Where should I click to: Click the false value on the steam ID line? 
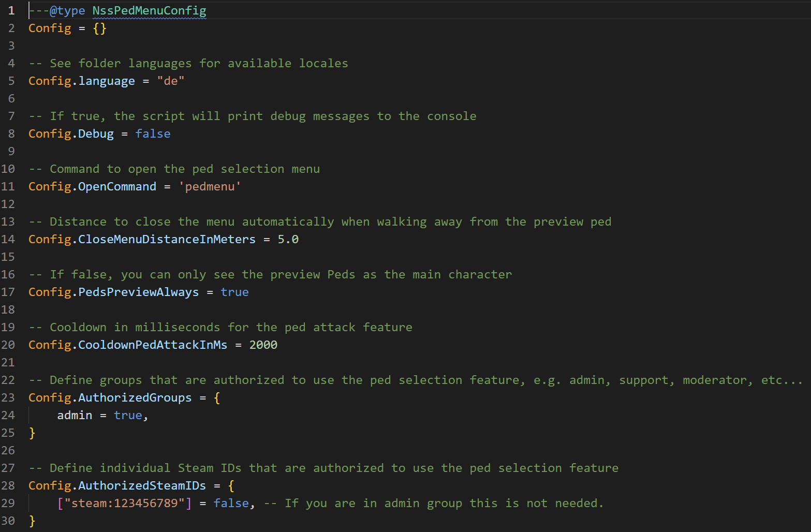tap(231, 503)
